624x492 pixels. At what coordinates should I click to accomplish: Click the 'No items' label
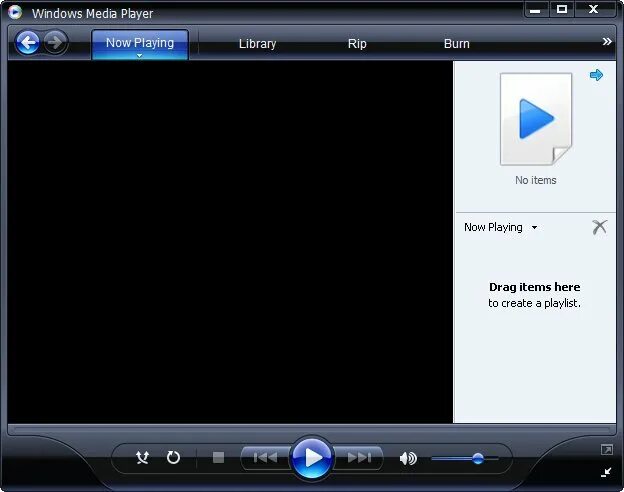click(x=536, y=180)
